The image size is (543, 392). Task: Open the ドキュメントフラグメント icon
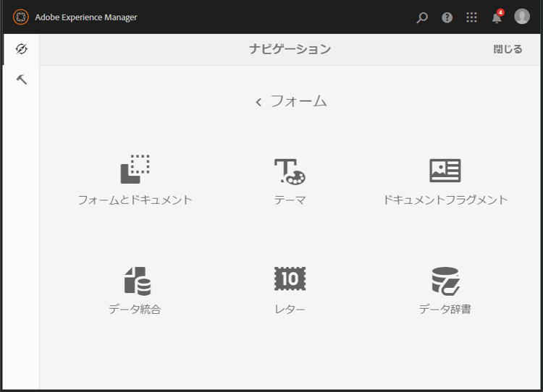pos(445,170)
